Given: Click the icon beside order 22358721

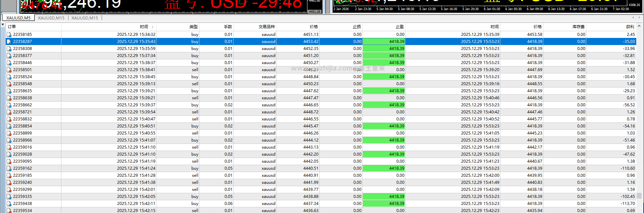Looking at the screenshot, I should [9, 112].
